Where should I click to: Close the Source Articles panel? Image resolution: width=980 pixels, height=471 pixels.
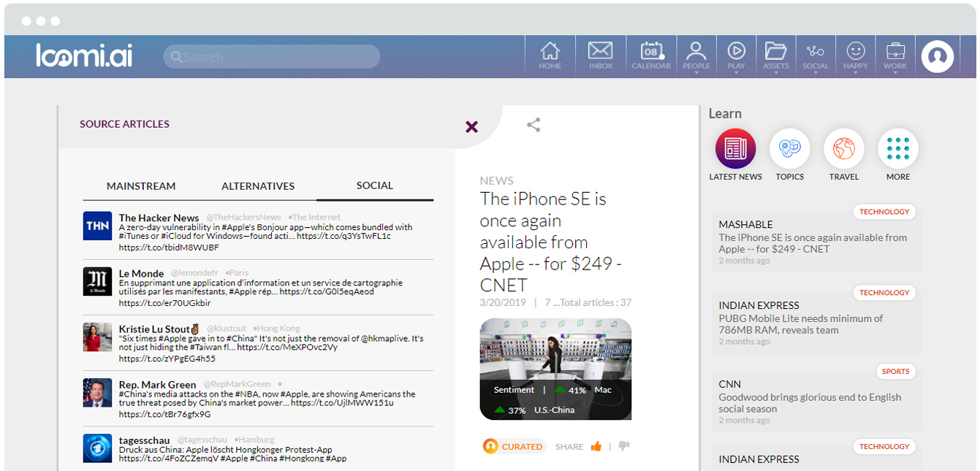(471, 127)
